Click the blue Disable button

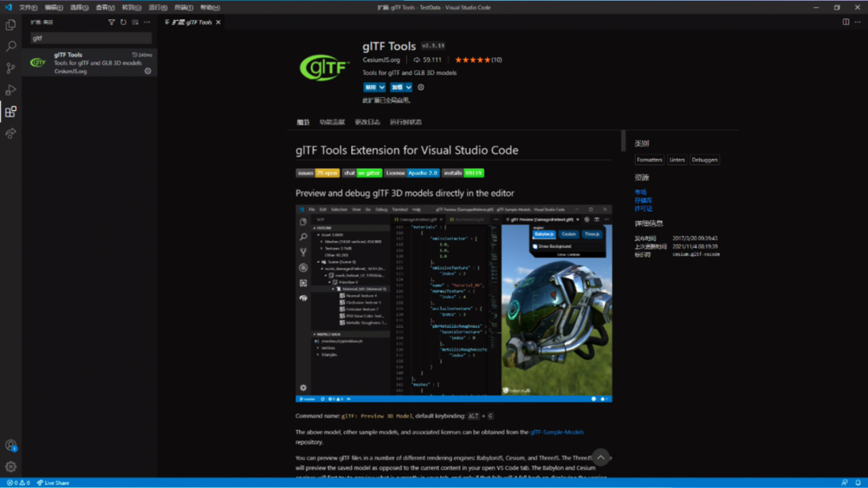[x=371, y=88]
